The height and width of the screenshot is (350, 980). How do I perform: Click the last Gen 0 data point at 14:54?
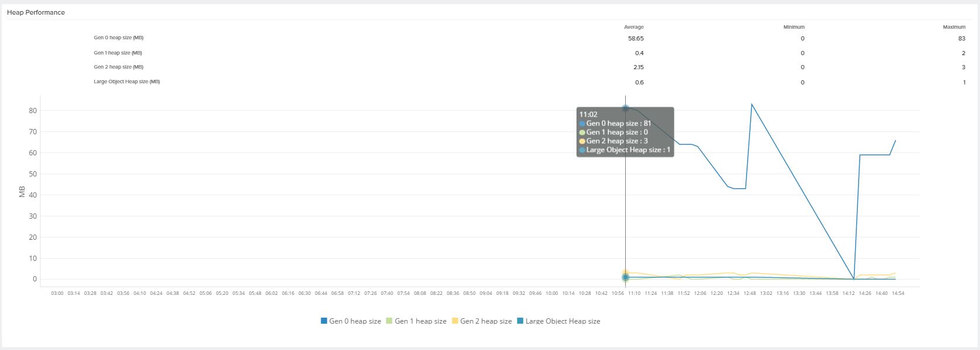pyautogui.click(x=895, y=141)
